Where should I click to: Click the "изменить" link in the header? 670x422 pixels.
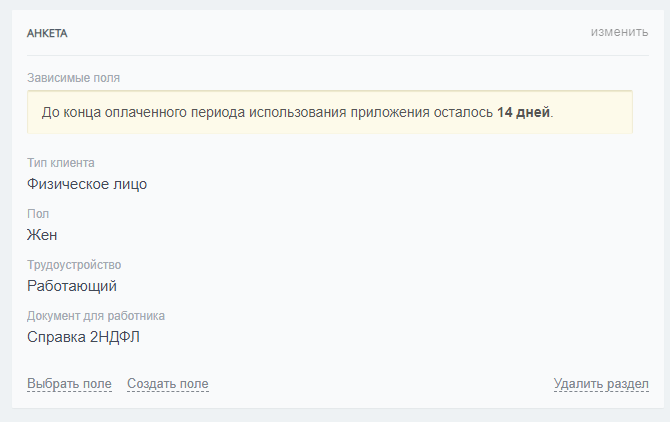tap(619, 32)
